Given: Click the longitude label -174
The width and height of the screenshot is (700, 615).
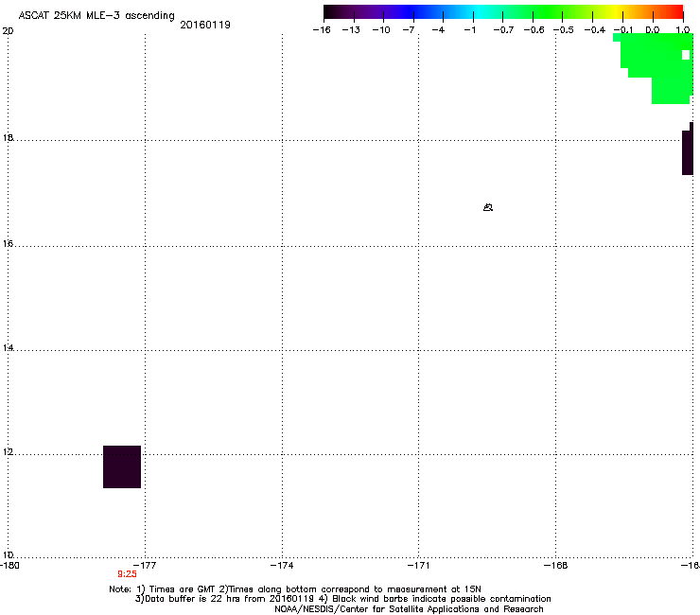Looking at the screenshot, I should [282, 566].
